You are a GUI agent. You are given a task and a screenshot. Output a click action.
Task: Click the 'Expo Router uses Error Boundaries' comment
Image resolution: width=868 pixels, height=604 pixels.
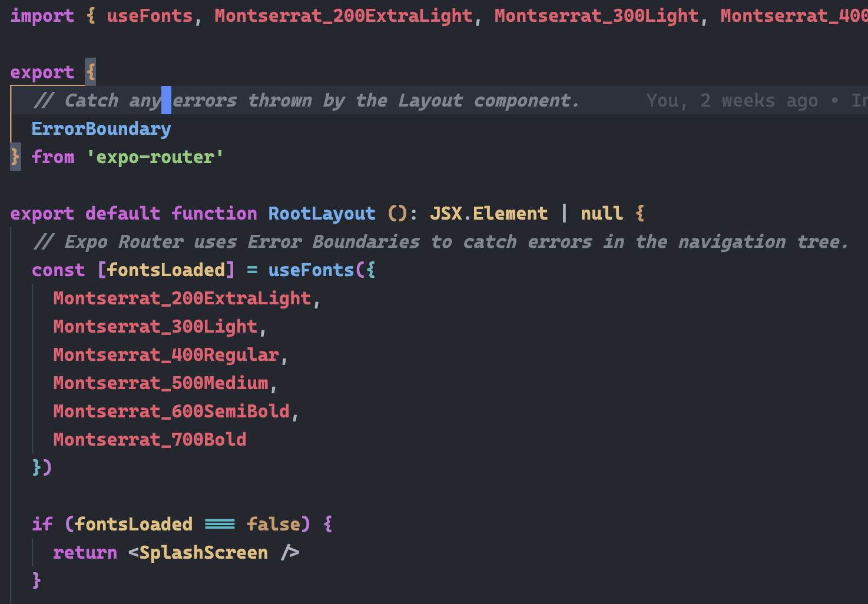point(441,242)
